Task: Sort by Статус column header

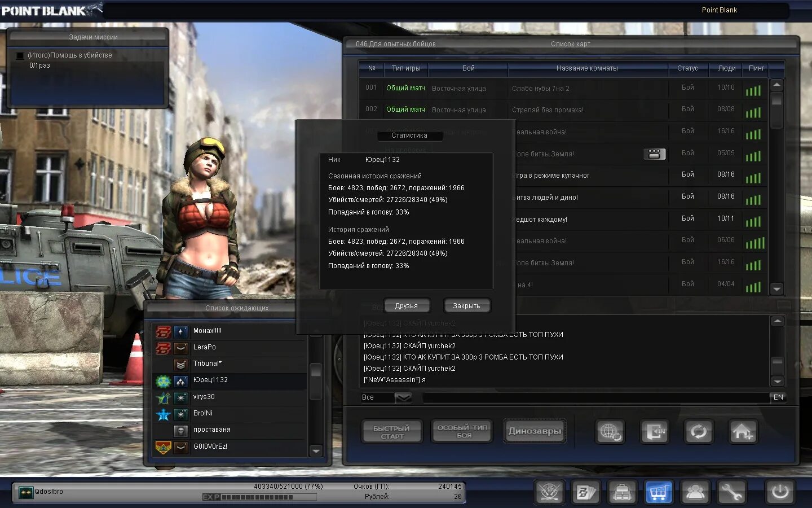Action: (x=687, y=68)
